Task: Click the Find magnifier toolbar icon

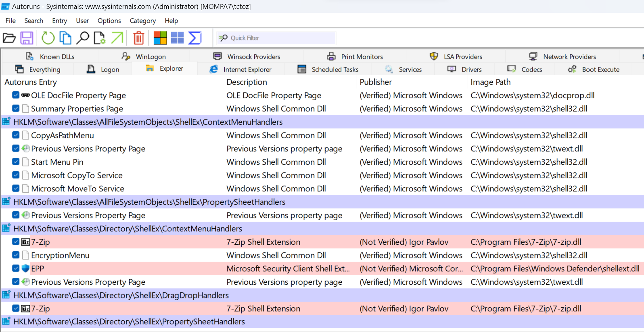Action: [83, 38]
